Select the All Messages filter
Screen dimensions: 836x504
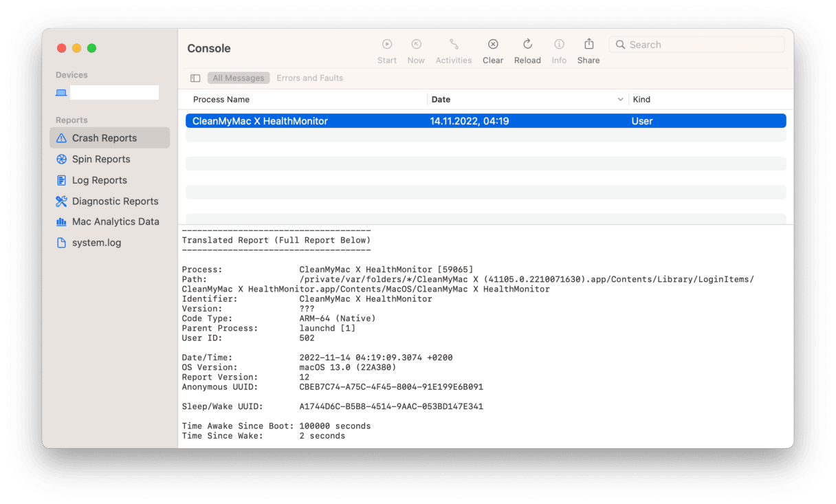coord(239,78)
